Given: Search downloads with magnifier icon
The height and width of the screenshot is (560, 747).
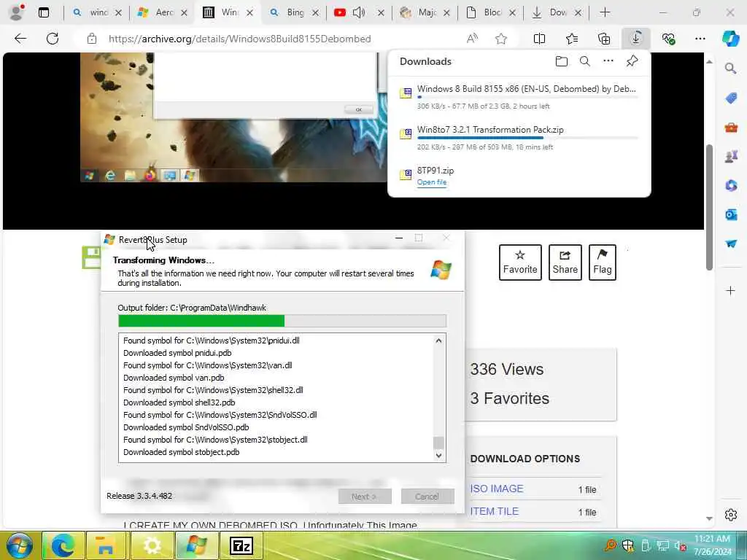Looking at the screenshot, I should click(x=585, y=61).
